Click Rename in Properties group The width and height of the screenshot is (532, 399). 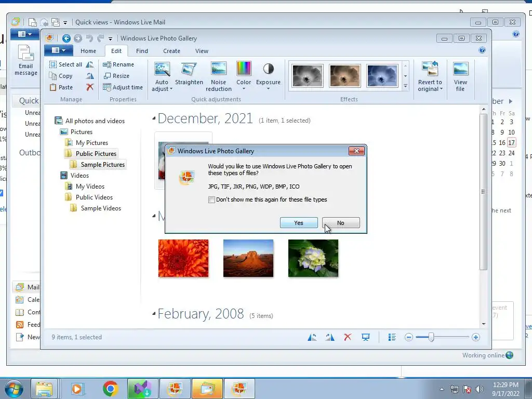118,64
